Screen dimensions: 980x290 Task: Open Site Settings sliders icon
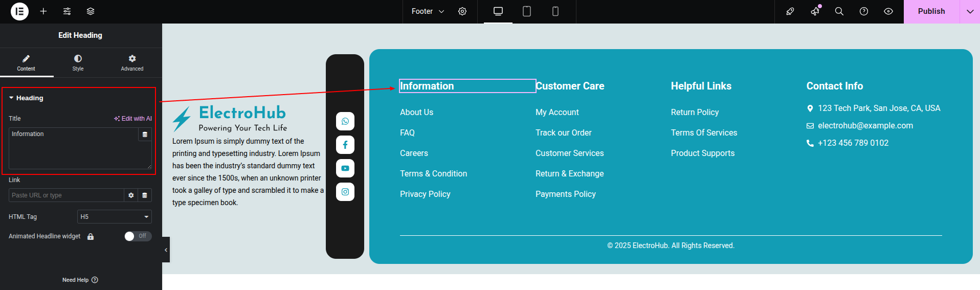pos(67,11)
